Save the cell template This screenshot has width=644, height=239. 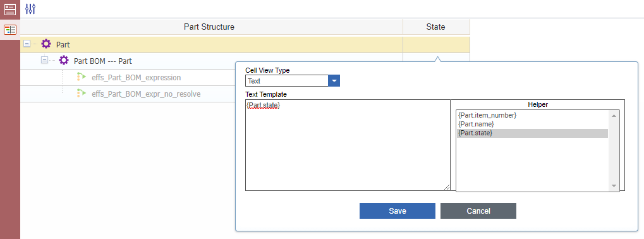(x=397, y=211)
